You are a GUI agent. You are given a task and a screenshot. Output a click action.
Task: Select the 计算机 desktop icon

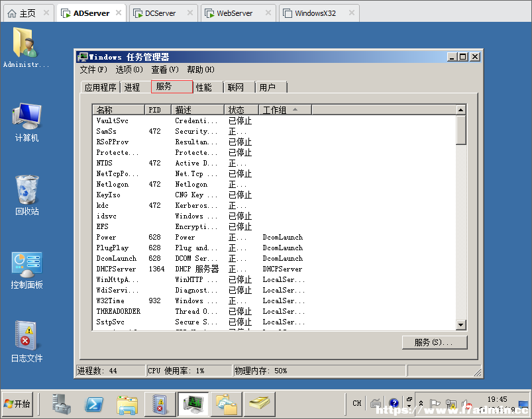pos(27,122)
